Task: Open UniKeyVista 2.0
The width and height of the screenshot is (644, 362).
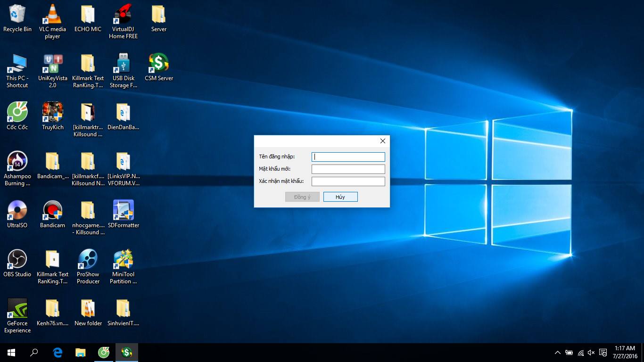Action: coord(52,63)
